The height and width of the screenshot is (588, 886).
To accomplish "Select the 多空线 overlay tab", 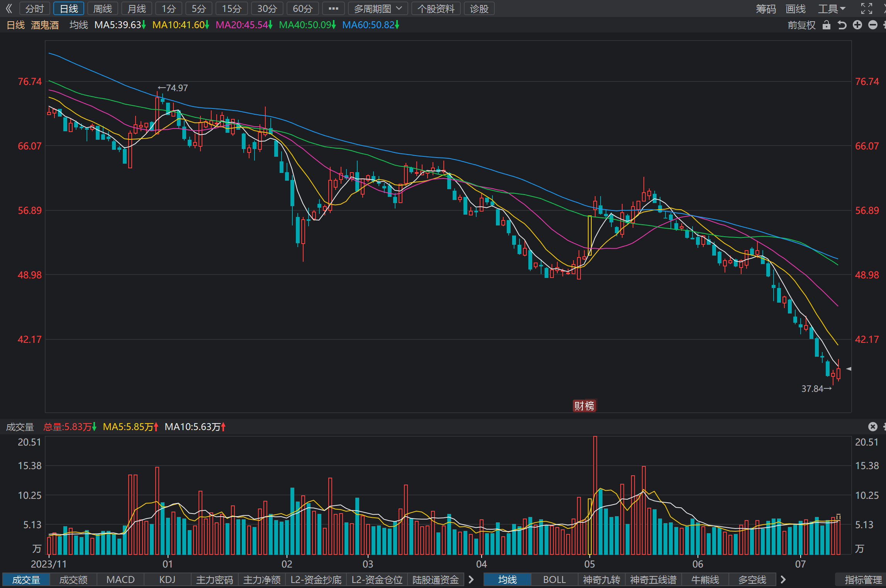I will (x=752, y=580).
